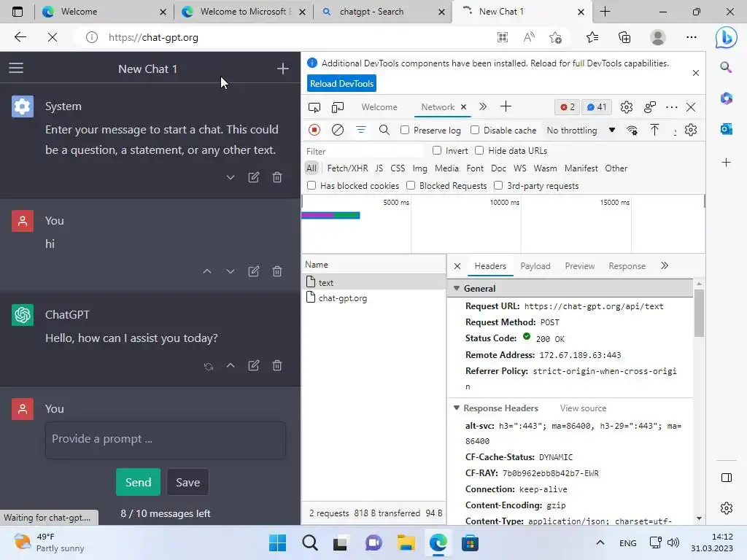747x560 pixels.
Task: Open DevTools settings gear
Action: click(x=627, y=107)
